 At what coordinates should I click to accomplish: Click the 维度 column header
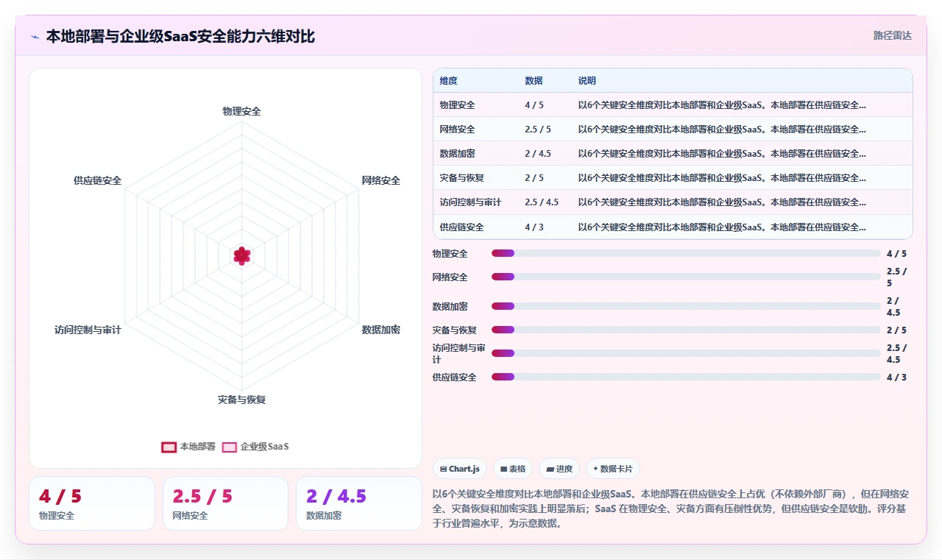(449, 81)
